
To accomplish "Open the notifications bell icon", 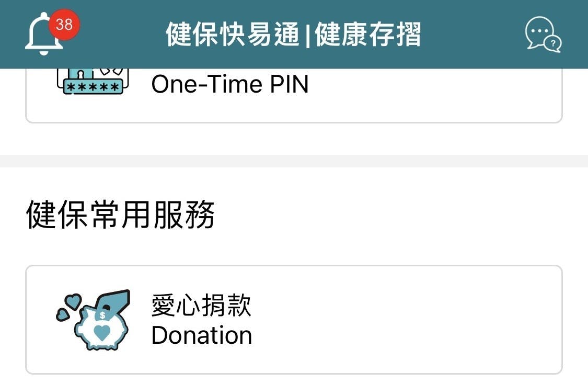I will tap(43, 34).
